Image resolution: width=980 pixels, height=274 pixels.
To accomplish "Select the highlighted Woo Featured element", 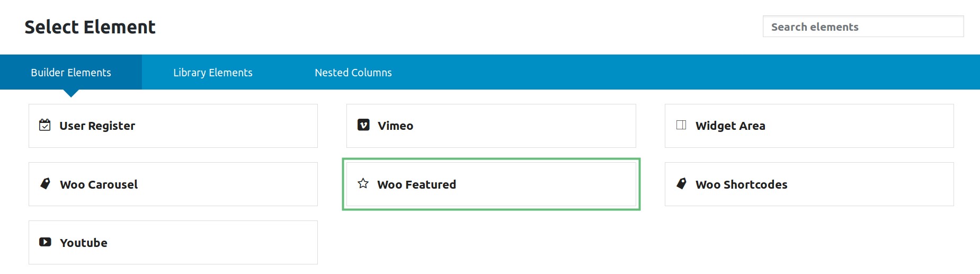I will [491, 184].
